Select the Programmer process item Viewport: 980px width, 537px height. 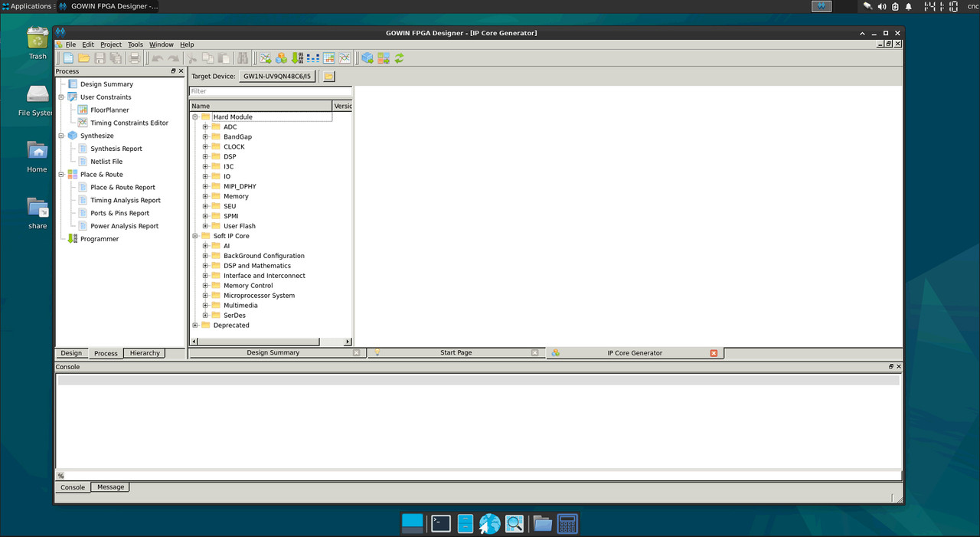click(100, 239)
